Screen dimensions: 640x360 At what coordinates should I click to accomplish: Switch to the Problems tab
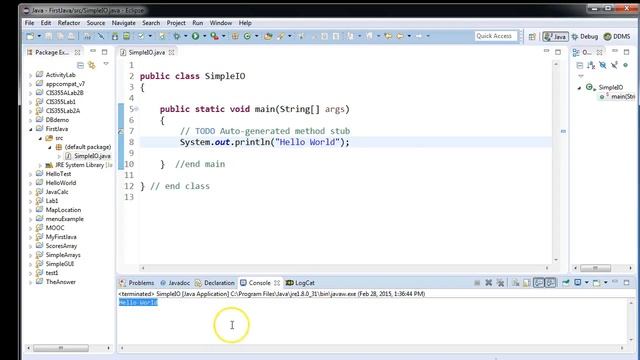coord(137,282)
